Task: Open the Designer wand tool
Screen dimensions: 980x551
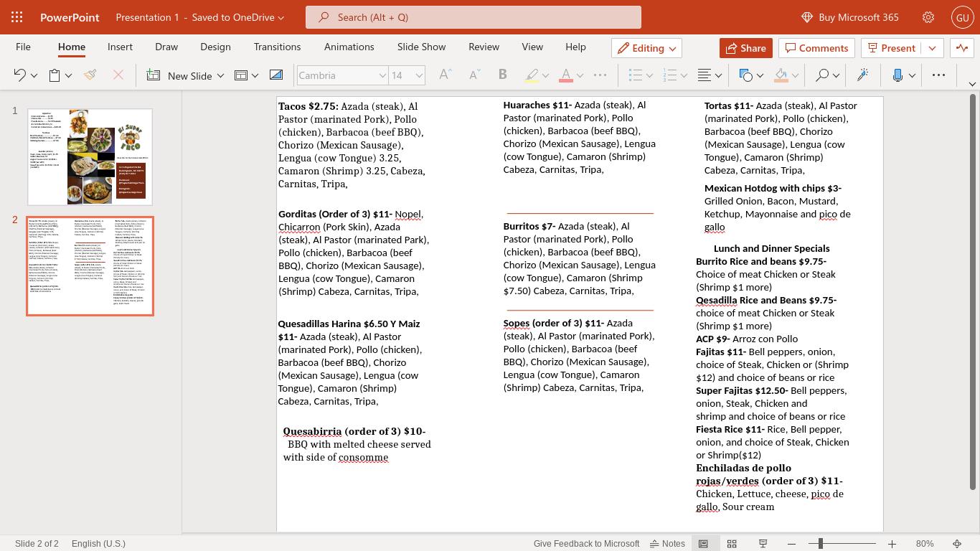Action: point(862,75)
